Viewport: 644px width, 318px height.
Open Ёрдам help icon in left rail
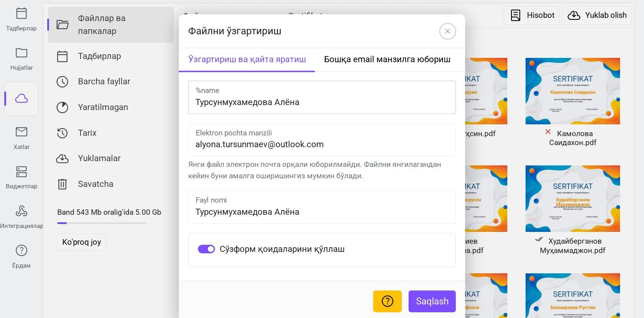tap(21, 250)
